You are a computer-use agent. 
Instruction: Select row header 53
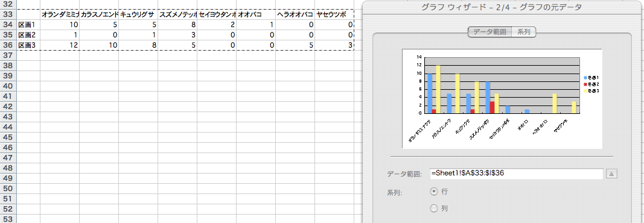8,219
